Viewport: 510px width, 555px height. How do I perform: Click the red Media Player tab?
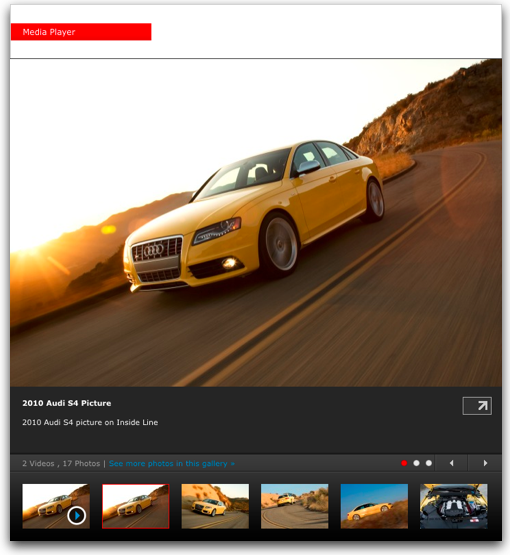click(81, 32)
